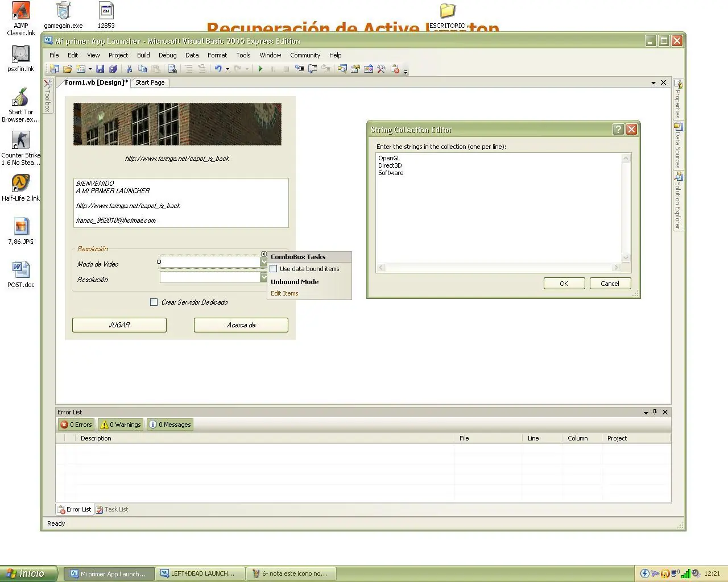Image resolution: width=728 pixels, height=582 pixels.
Task: Click the Add New Item toolbar icon
Action: pos(81,69)
